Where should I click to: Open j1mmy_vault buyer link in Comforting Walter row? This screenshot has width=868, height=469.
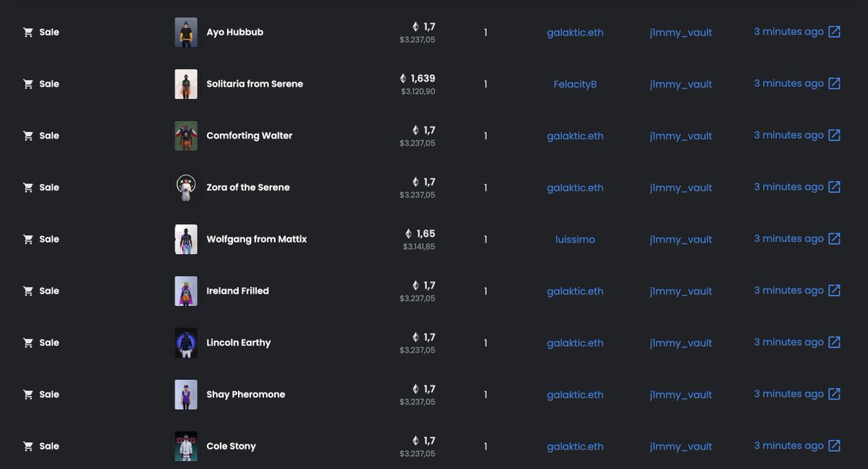pos(681,136)
